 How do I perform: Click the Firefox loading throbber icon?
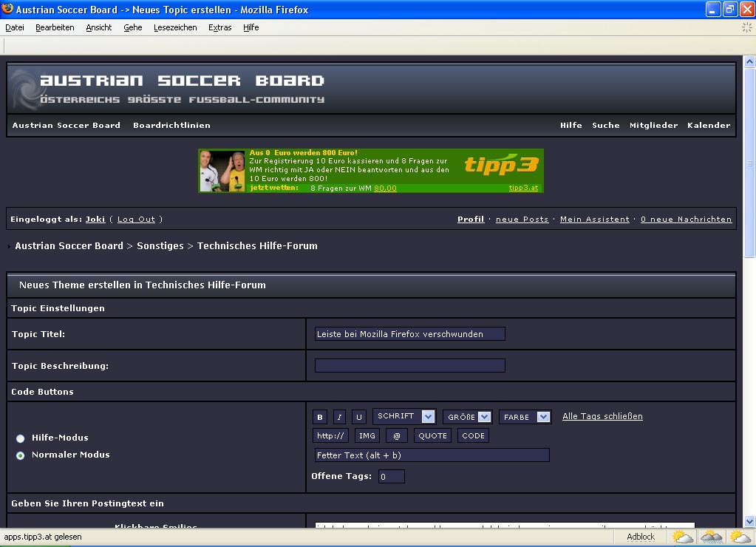746,27
